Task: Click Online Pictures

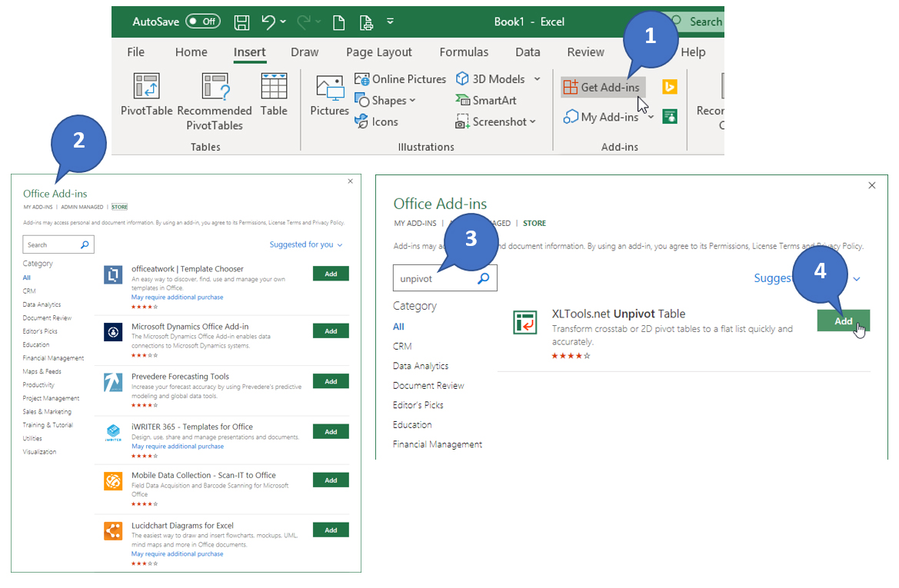Action: click(x=400, y=79)
